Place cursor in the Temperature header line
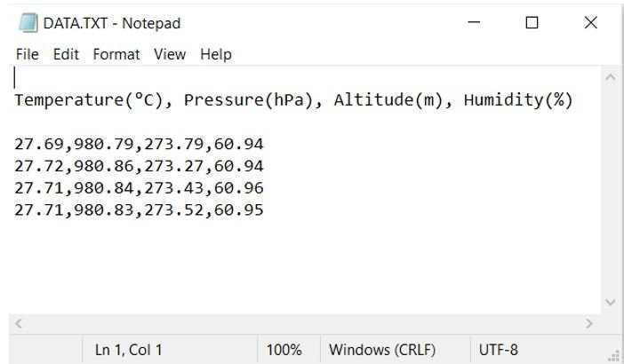 [x=293, y=99]
